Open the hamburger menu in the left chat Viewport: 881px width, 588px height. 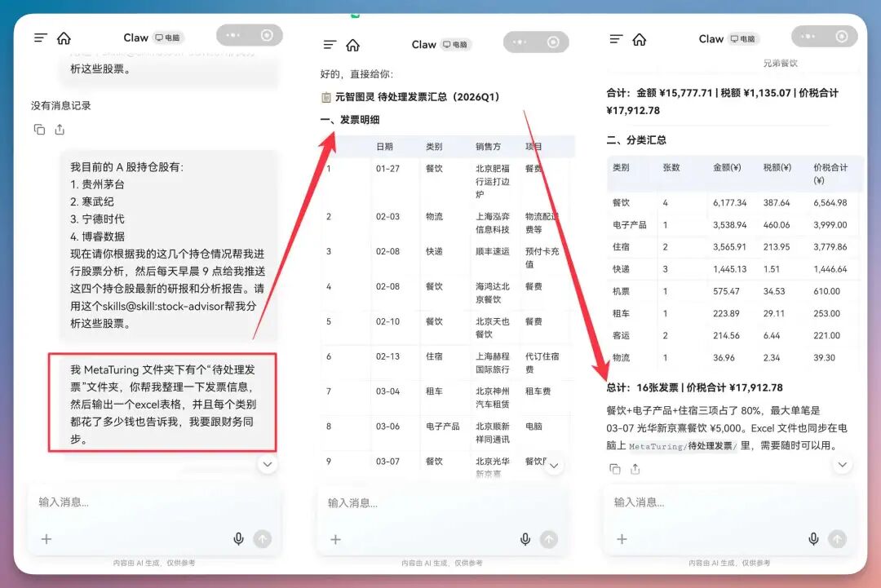pyautogui.click(x=39, y=37)
